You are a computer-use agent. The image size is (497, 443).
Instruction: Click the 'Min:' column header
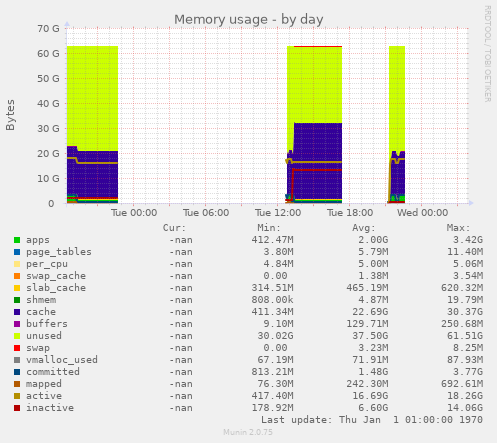tap(269, 228)
